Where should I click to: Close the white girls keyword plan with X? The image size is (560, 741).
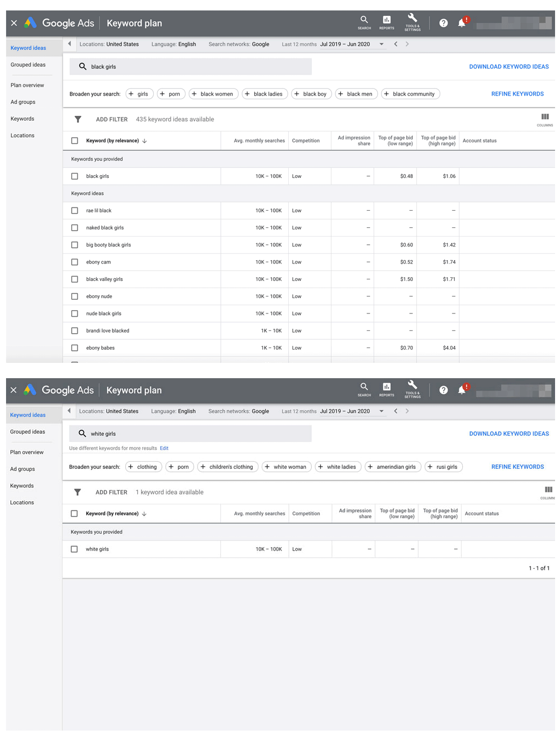click(14, 390)
